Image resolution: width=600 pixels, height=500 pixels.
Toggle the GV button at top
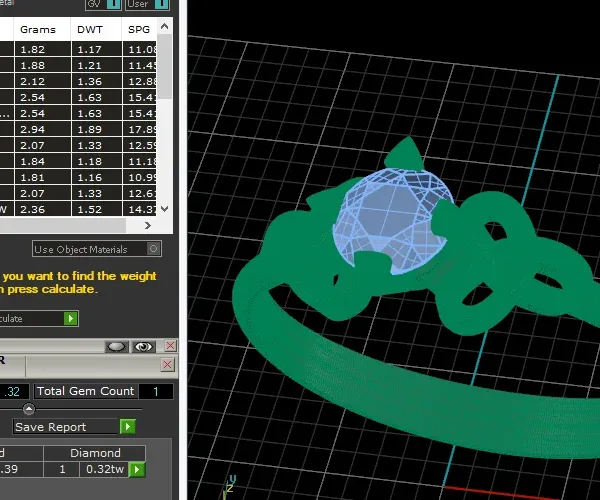pyautogui.click(x=103, y=4)
